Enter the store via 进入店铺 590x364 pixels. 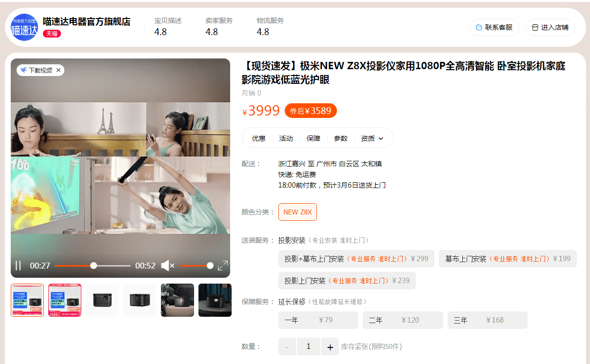click(x=551, y=27)
